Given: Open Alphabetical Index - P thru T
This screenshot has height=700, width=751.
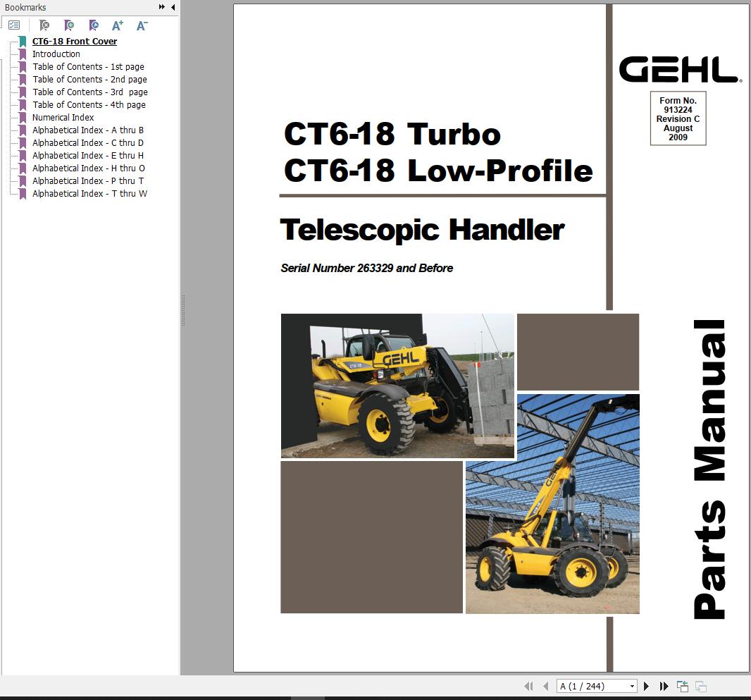Looking at the screenshot, I should point(88,180).
